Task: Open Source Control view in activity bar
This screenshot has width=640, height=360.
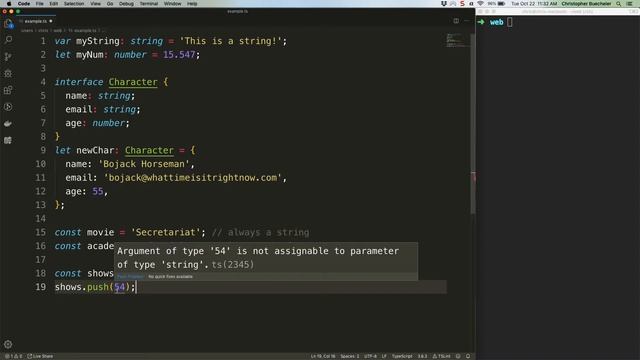Action: click(x=8, y=57)
